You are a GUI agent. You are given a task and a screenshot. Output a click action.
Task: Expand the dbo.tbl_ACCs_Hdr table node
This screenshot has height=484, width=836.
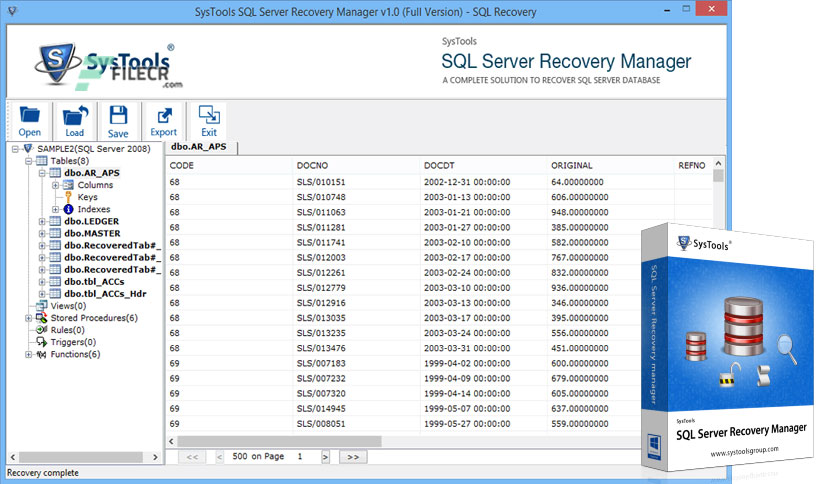[42, 294]
